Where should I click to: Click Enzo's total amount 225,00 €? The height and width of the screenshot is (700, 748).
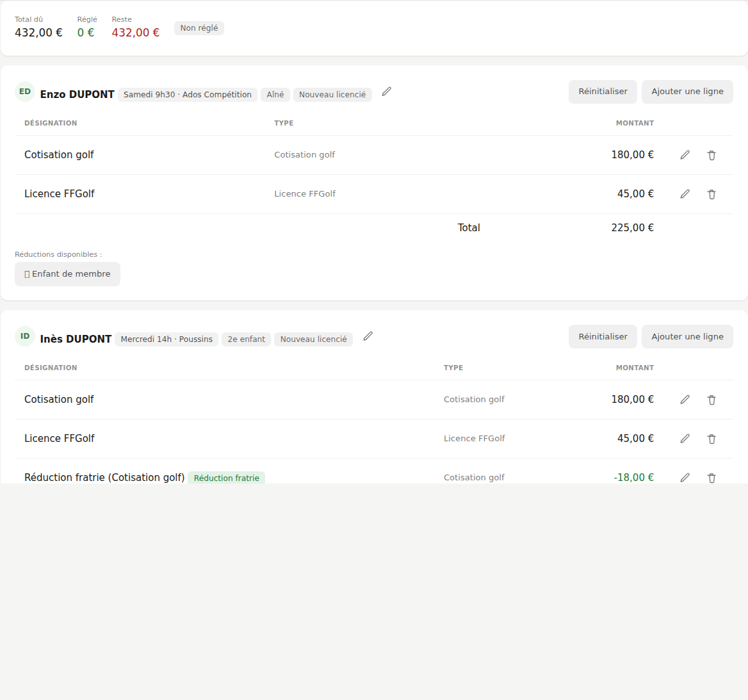[633, 227]
